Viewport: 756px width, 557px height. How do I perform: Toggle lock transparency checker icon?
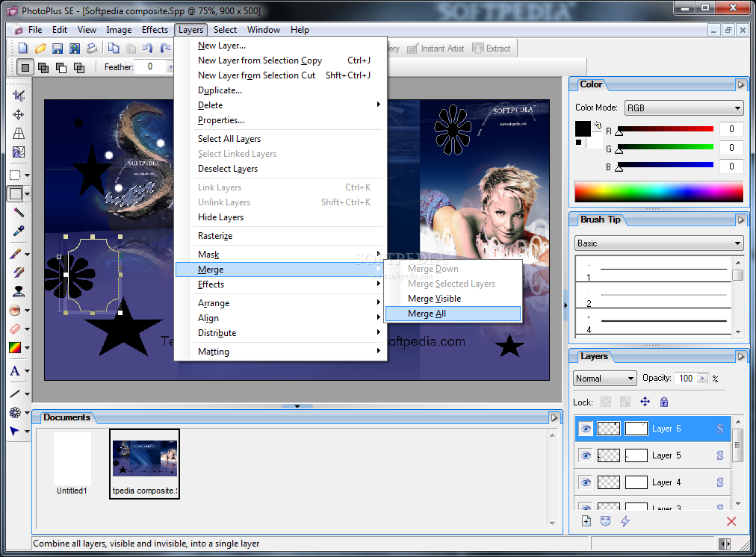point(606,402)
